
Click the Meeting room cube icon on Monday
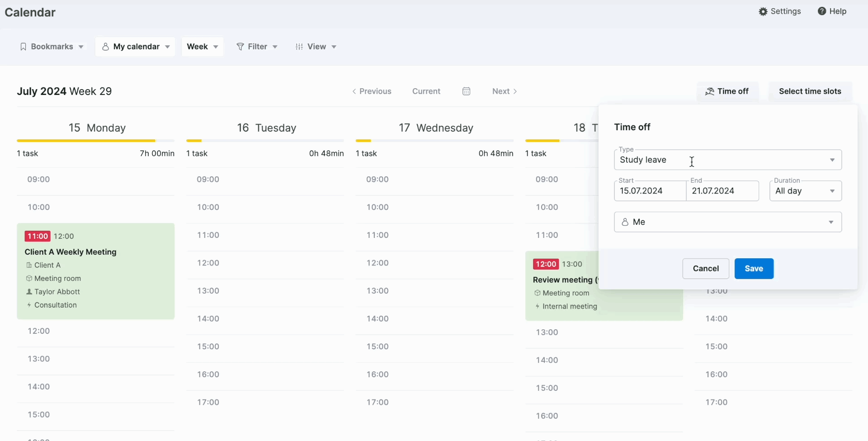click(29, 279)
